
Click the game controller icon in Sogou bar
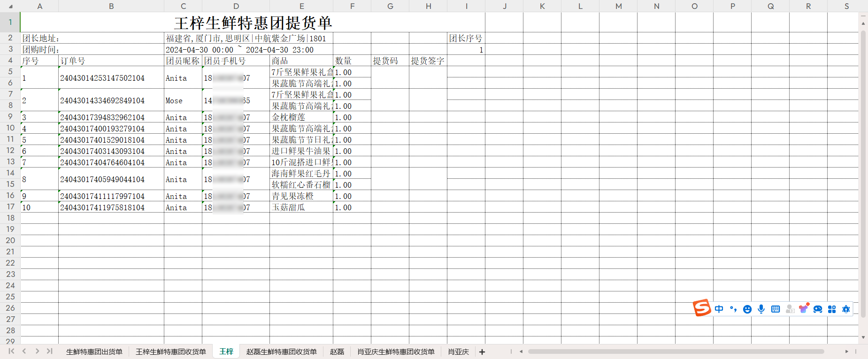[x=818, y=309]
